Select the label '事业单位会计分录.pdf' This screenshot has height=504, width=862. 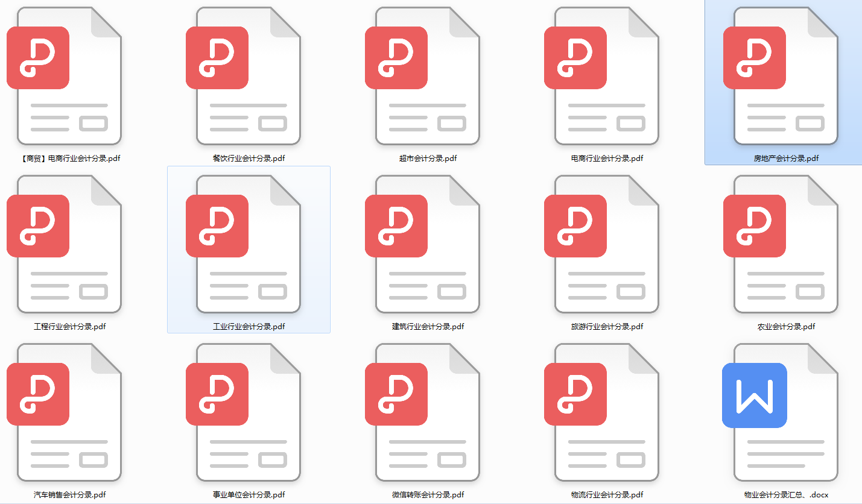coord(249,495)
